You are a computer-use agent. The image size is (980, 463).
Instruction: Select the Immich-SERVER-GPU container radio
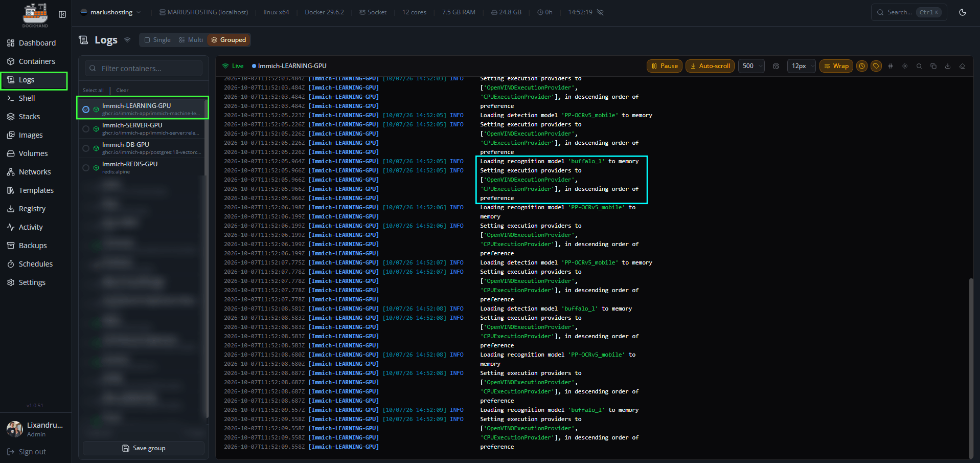click(x=86, y=129)
